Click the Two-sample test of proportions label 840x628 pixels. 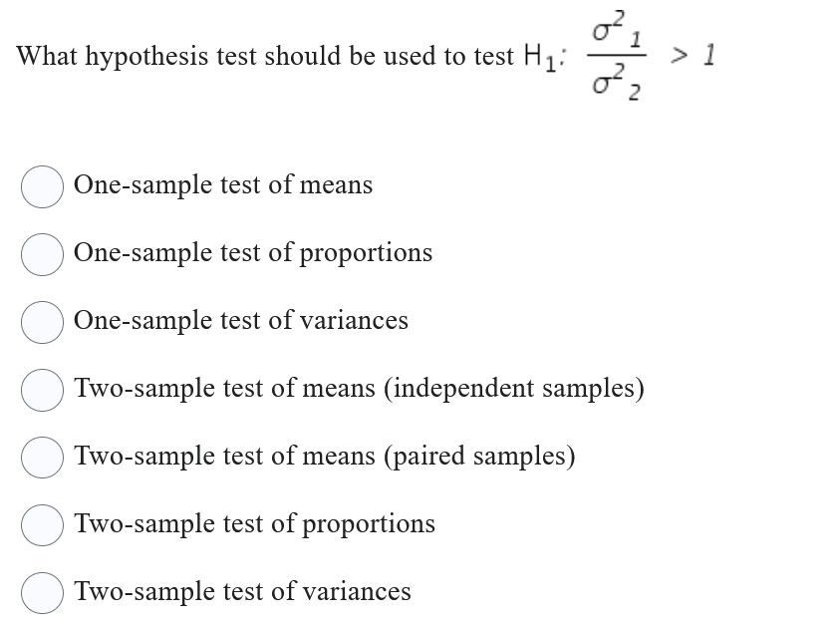tap(254, 524)
